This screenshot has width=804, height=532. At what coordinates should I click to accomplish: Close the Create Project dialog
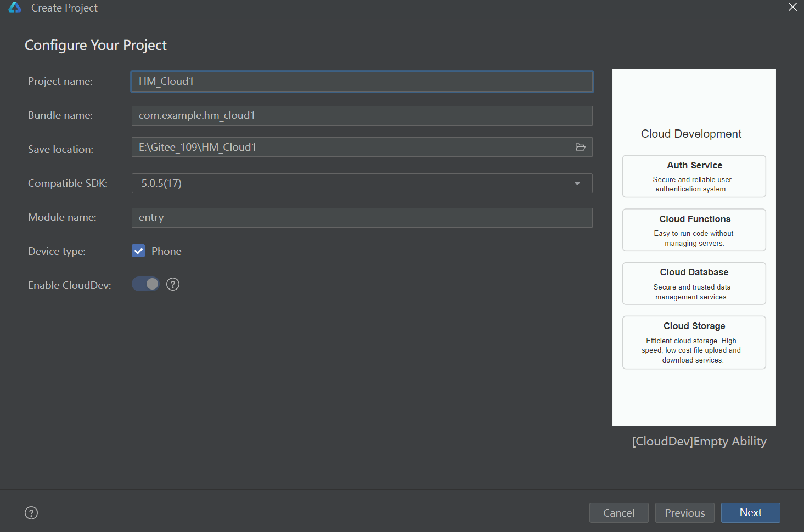(x=792, y=7)
